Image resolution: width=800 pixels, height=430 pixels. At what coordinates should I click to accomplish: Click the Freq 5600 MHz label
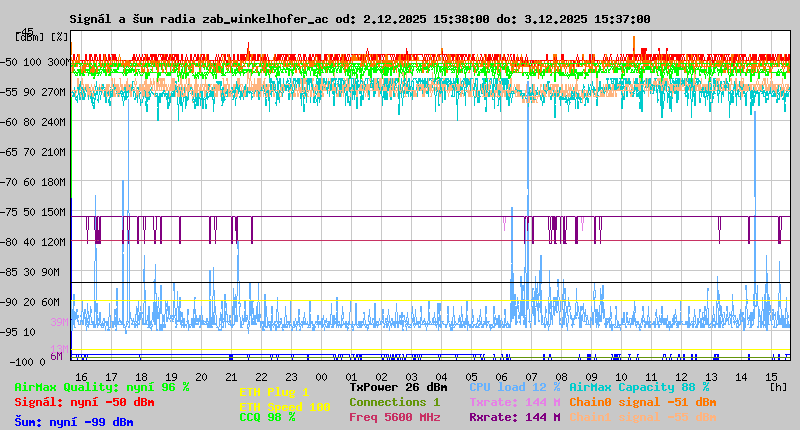pos(394,418)
